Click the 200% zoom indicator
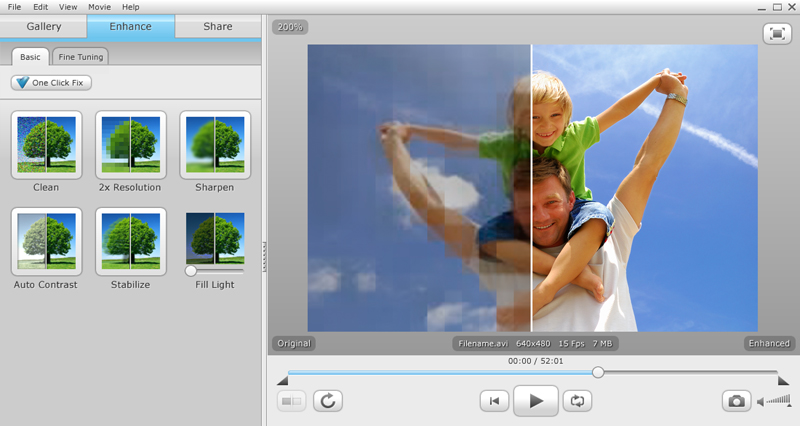Screen dimensions: 800x426 click(x=290, y=27)
